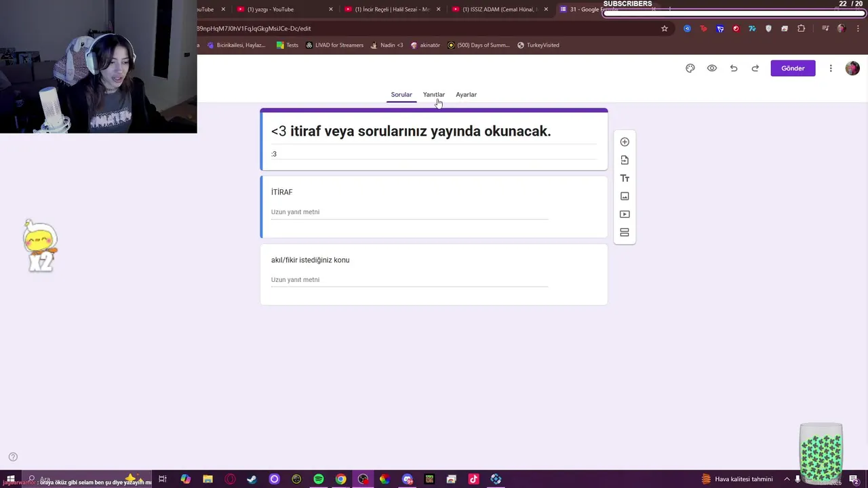The height and width of the screenshot is (488, 868).
Task: Open the TikTok app from the taskbar
Action: pyautogui.click(x=473, y=479)
